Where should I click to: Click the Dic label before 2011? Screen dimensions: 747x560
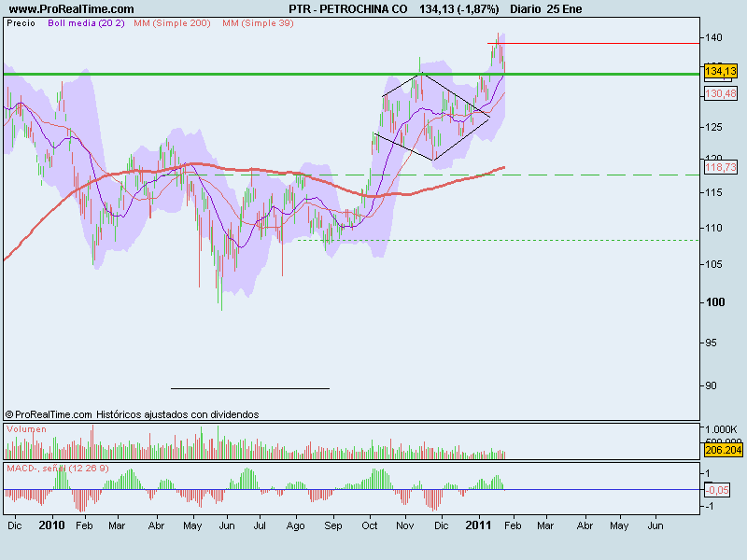[x=441, y=525]
